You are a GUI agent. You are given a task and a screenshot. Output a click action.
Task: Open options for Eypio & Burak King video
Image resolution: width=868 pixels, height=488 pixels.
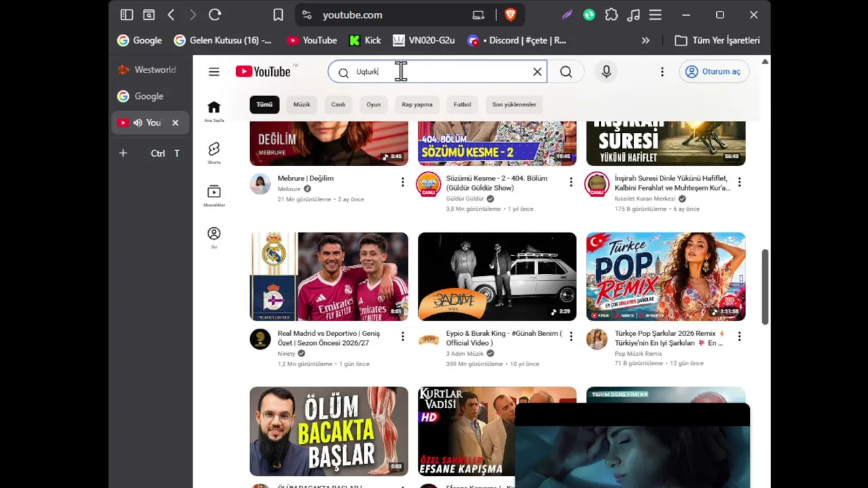(571, 337)
